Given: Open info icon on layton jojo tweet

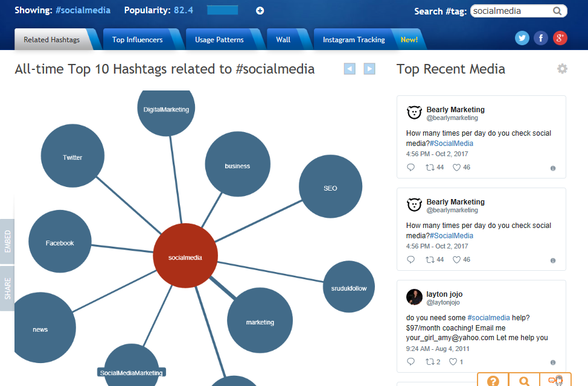Looking at the screenshot, I should 553,362.
